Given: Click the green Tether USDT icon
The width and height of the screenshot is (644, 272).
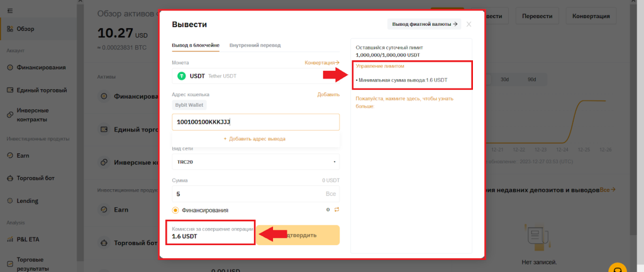Looking at the screenshot, I should [181, 76].
